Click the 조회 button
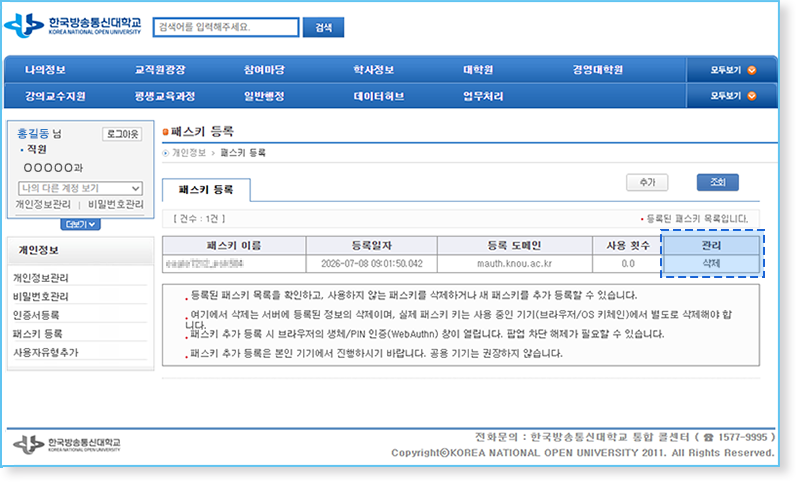796x482 pixels. (x=717, y=182)
